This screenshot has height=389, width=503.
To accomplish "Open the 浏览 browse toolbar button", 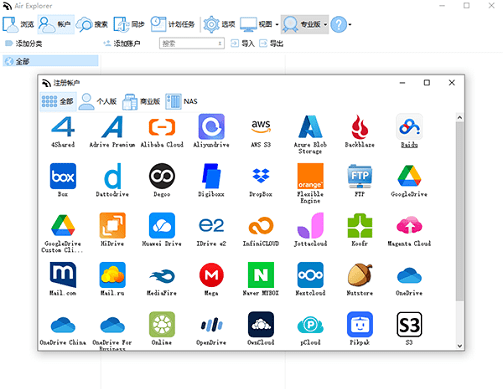I will (19, 24).
